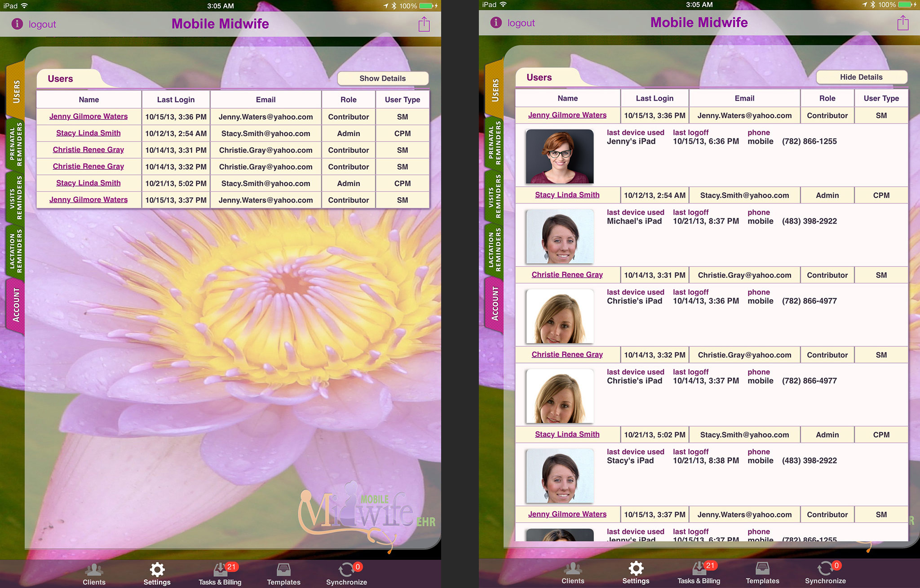Select Users side tab on left iPad screen
The width and height of the screenshot is (920, 588).
(x=16, y=92)
